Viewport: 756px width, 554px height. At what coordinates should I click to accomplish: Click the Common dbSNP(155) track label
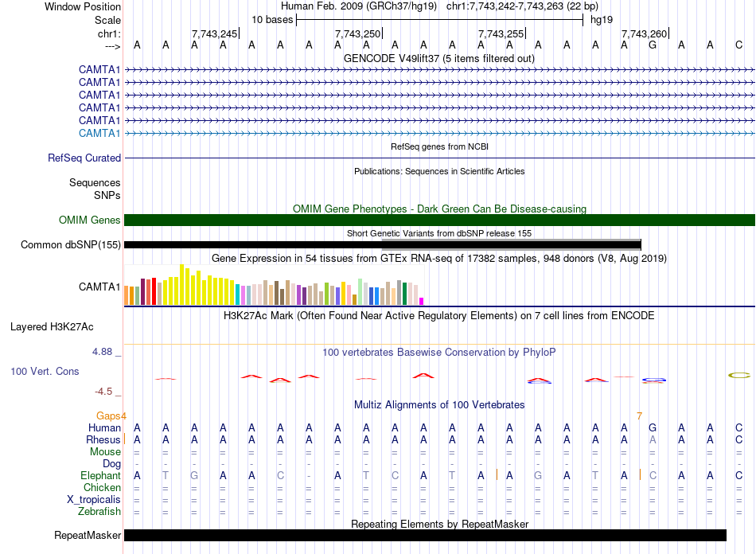71,245
